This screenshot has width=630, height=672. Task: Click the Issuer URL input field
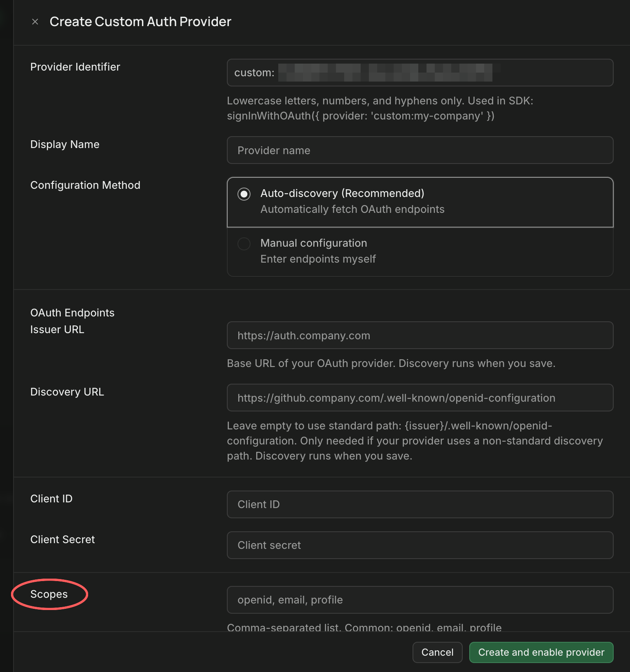pos(420,335)
